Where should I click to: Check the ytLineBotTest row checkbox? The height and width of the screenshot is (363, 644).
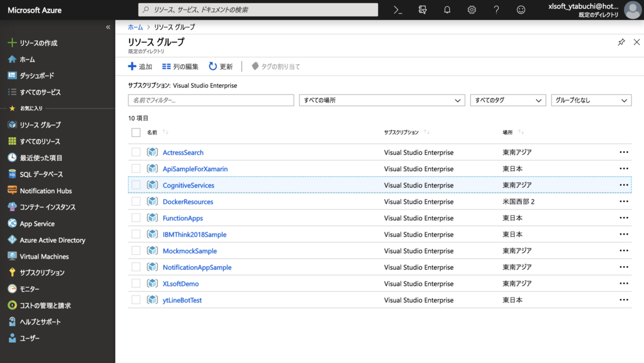click(x=136, y=300)
